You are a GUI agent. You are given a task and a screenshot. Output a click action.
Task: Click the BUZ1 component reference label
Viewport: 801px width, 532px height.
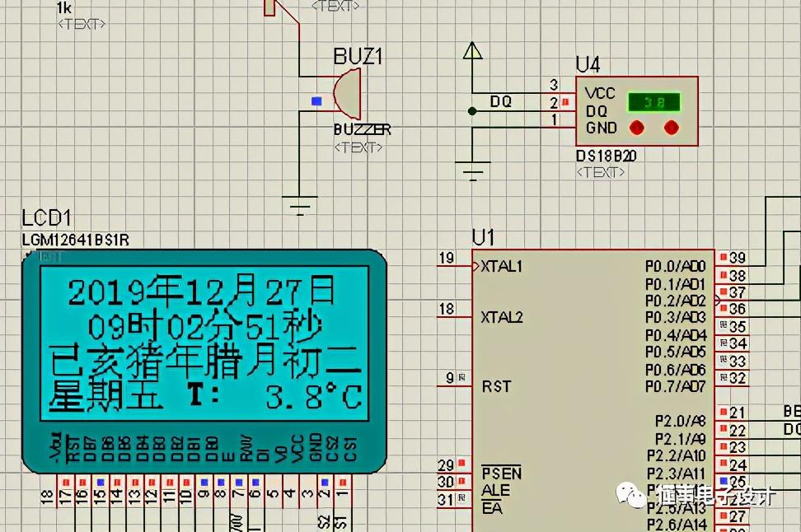[358, 56]
